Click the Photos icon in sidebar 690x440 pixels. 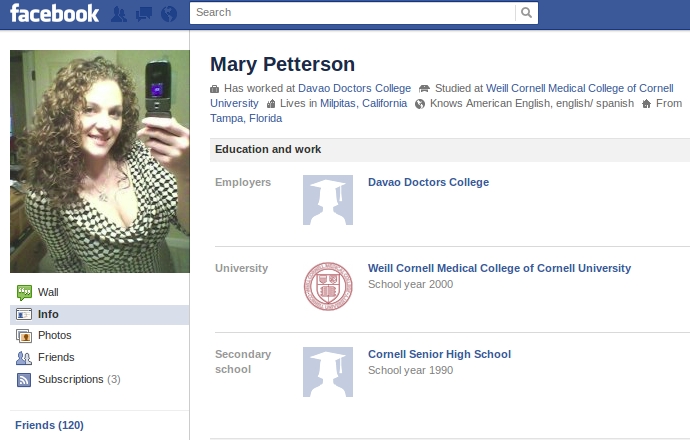(24, 336)
